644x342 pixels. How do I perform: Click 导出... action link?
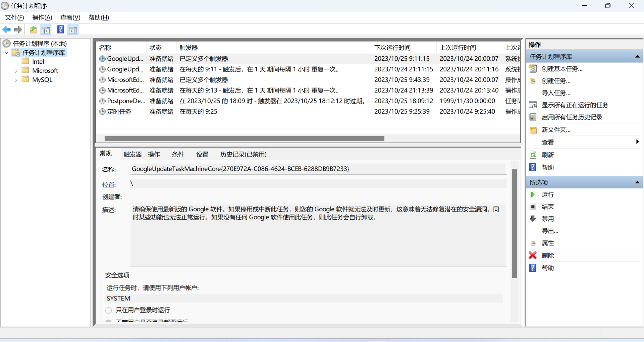[x=550, y=231]
